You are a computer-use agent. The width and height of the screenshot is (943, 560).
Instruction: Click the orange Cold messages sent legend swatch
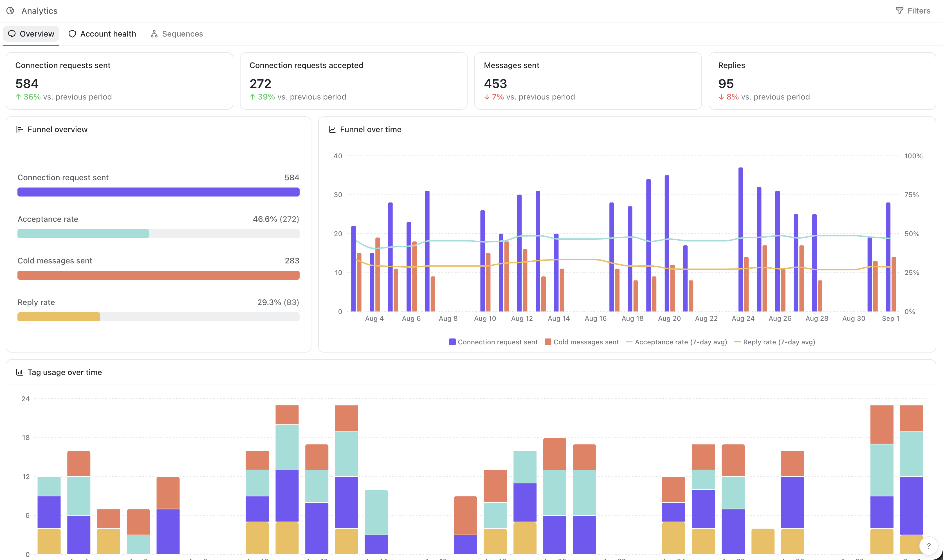[548, 342]
